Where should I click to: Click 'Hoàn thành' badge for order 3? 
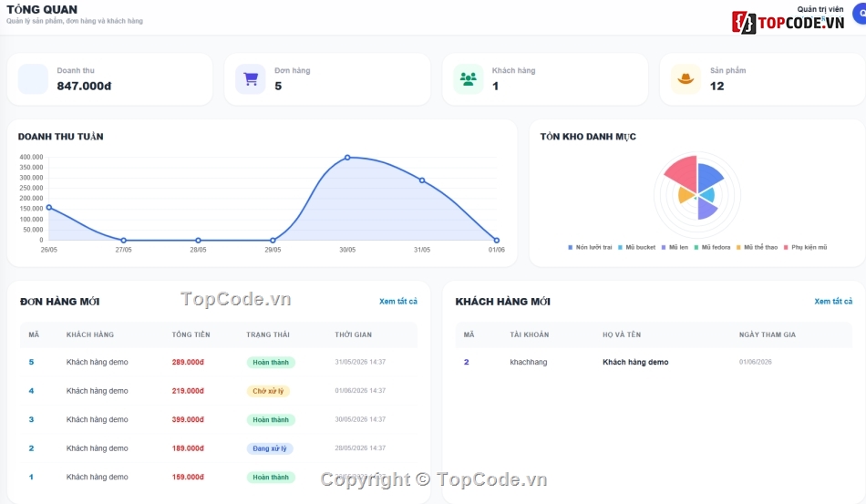[x=271, y=420]
